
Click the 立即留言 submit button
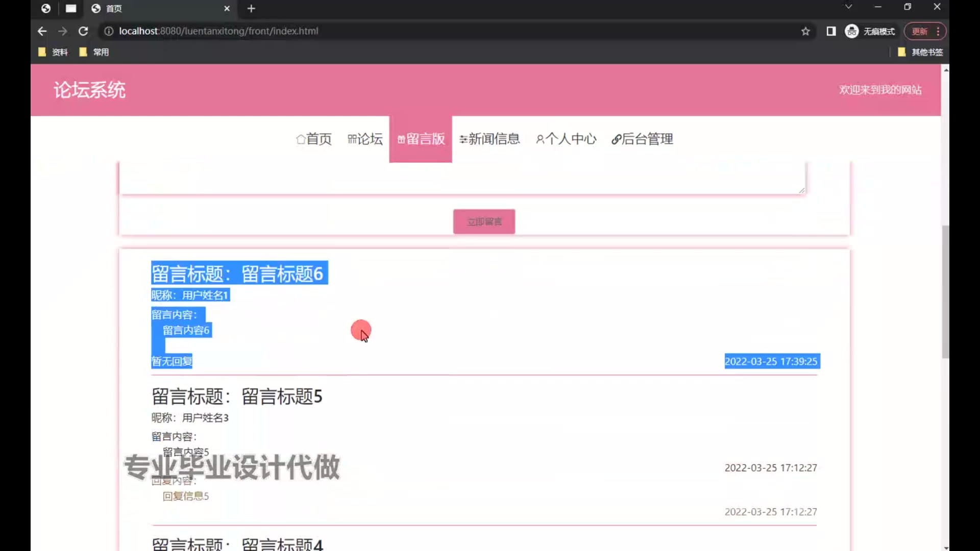pyautogui.click(x=484, y=221)
